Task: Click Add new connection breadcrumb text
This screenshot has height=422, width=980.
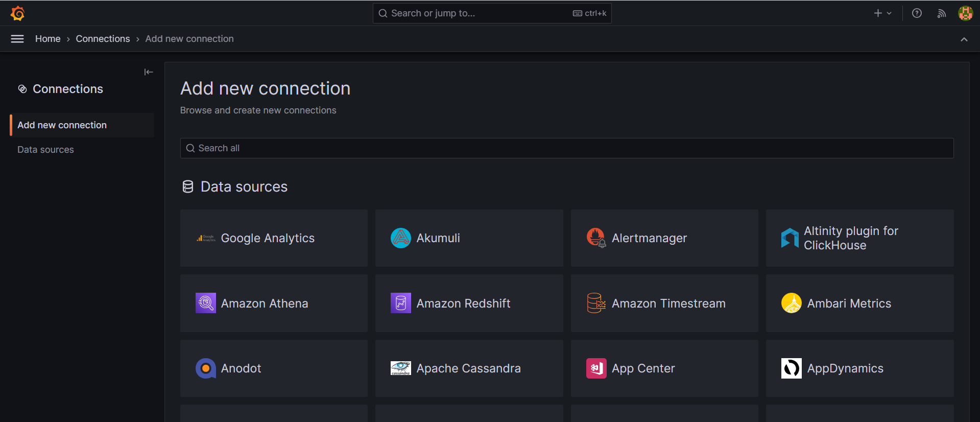Action: pos(189,39)
